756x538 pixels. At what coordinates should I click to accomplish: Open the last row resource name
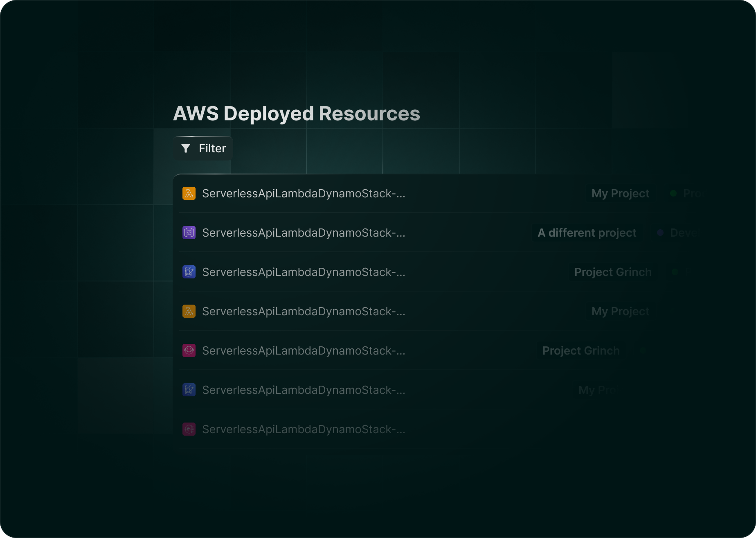point(304,429)
